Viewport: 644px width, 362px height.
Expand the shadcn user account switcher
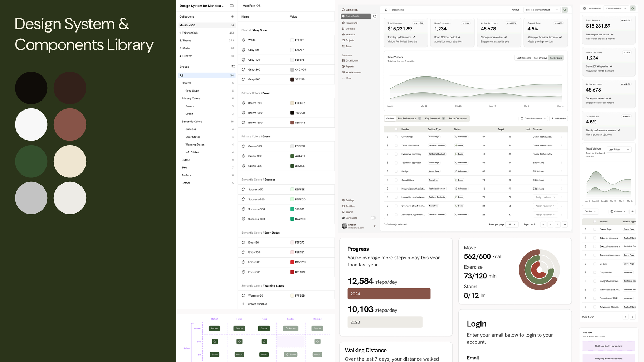click(375, 226)
